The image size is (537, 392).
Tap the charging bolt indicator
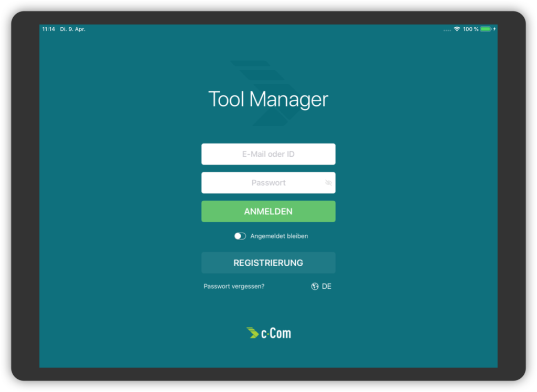click(494, 29)
